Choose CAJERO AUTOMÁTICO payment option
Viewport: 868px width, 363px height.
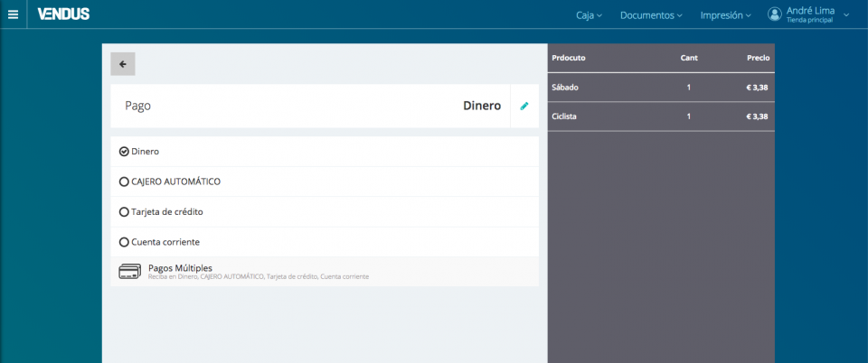125,181
